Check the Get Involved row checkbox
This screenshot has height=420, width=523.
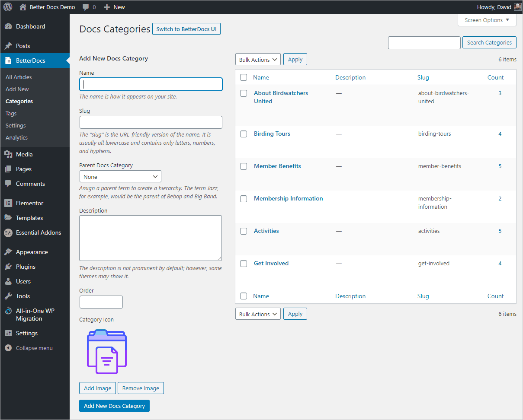(244, 264)
